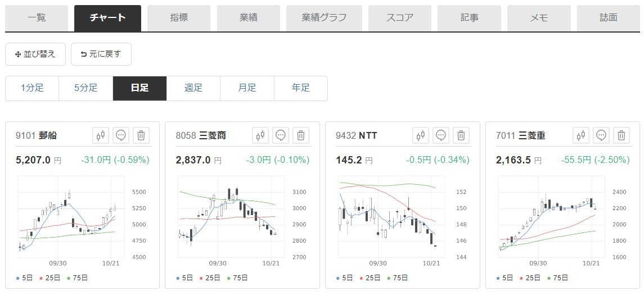Viewport: 644px width, 296px height.
Task: Click the 並び替え sort button
Action: coord(35,54)
